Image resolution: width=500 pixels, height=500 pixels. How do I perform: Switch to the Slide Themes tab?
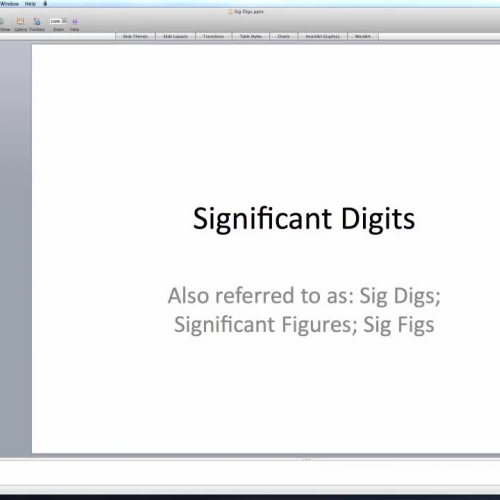coord(135,36)
